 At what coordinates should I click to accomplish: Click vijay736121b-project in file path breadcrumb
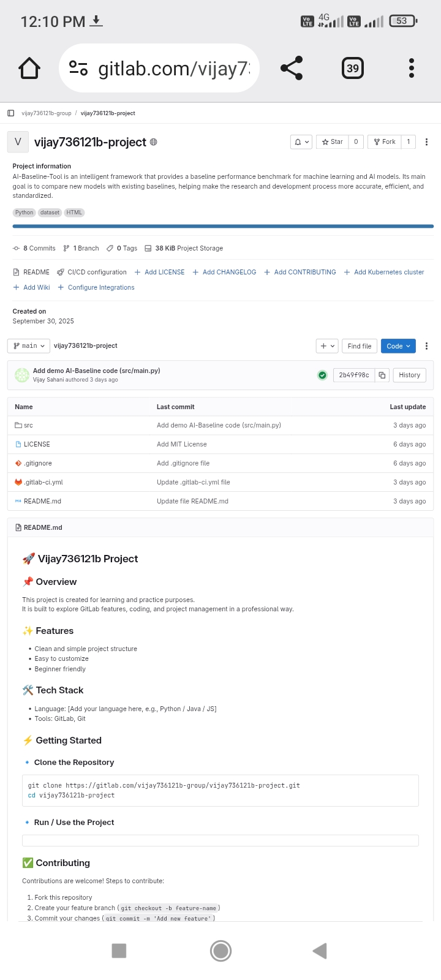(86, 346)
